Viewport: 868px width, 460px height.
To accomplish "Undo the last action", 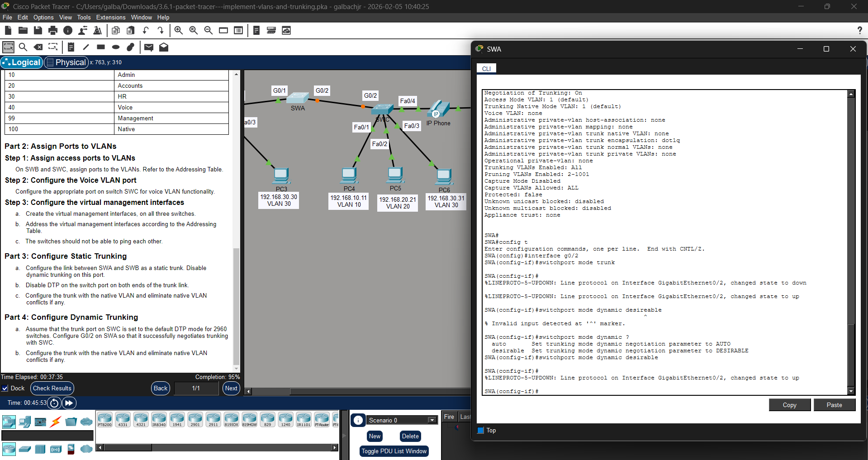I will click(146, 30).
